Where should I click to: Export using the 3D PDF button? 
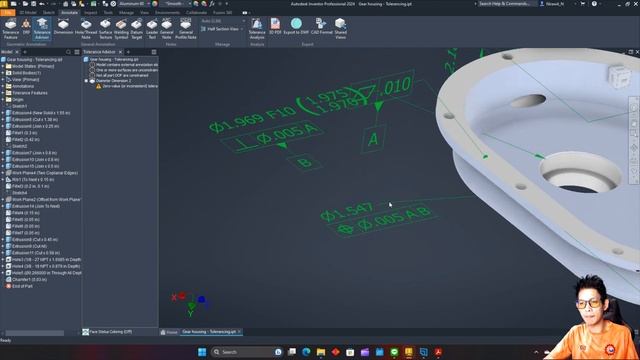[276, 27]
